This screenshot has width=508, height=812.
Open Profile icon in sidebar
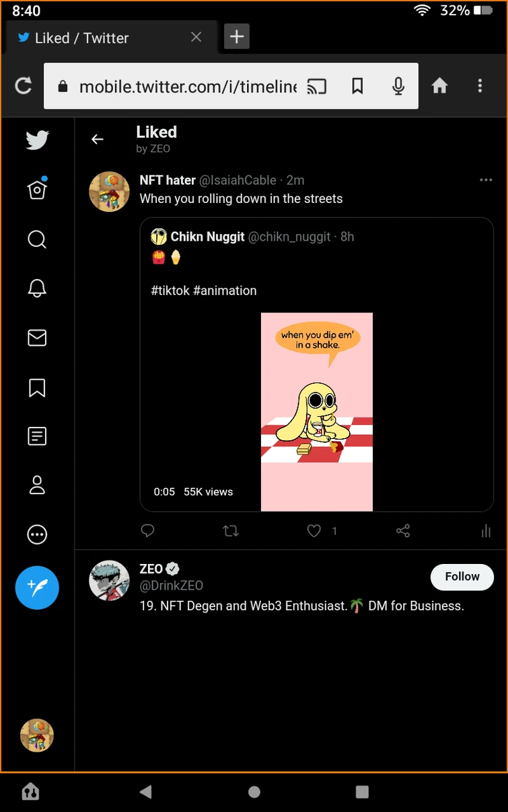[37, 485]
